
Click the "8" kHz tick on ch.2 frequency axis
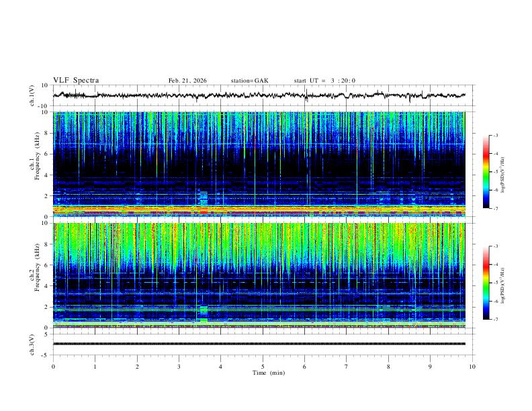pyautogui.click(x=47, y=244)
